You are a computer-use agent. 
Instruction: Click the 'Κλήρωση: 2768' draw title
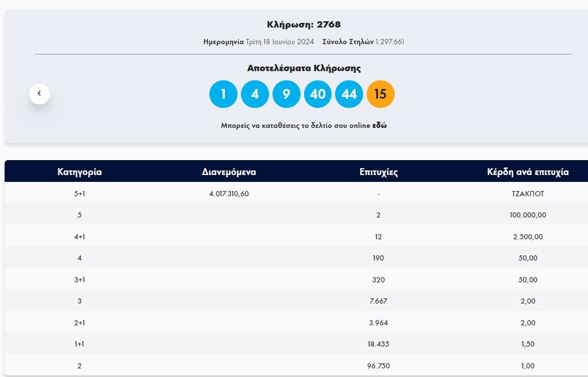[303, 24]
